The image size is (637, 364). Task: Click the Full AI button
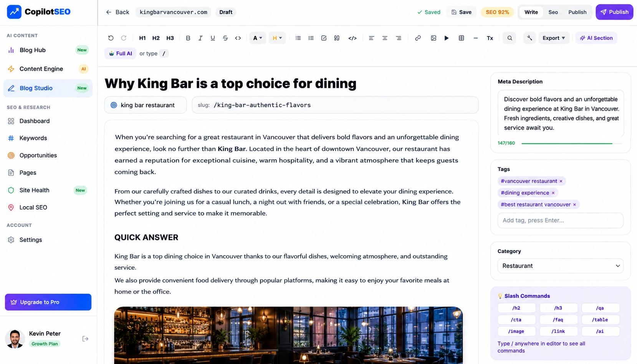[x=121, y=53]
